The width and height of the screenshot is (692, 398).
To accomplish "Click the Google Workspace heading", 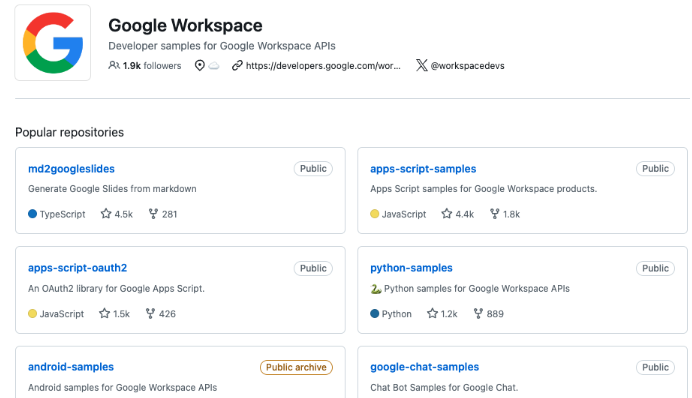I will [185, 26].
